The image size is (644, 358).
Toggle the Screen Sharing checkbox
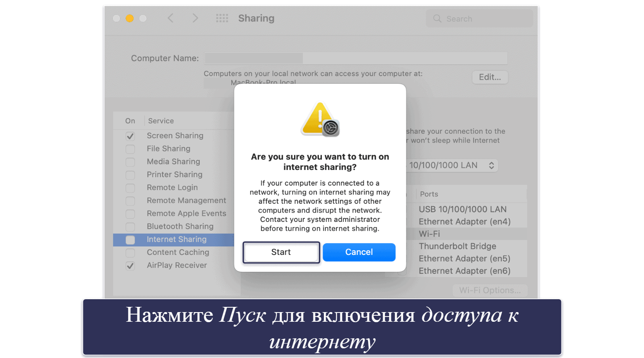click(x=130, y=136)
